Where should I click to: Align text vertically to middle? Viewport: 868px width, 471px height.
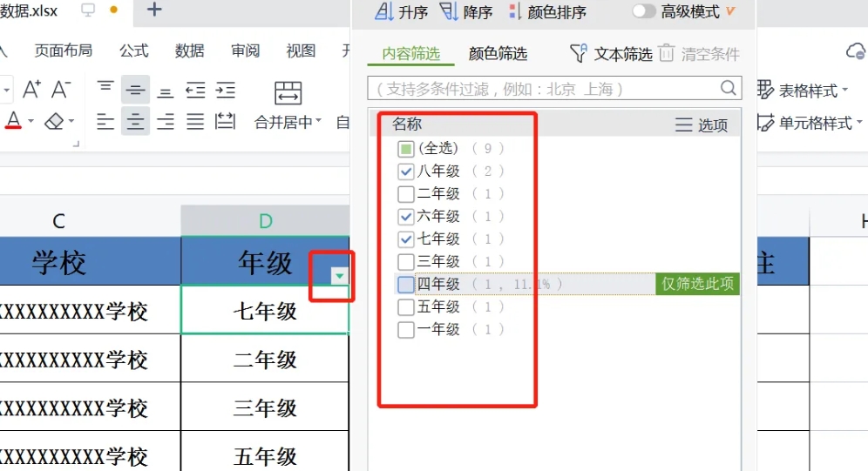pos(135,90)
